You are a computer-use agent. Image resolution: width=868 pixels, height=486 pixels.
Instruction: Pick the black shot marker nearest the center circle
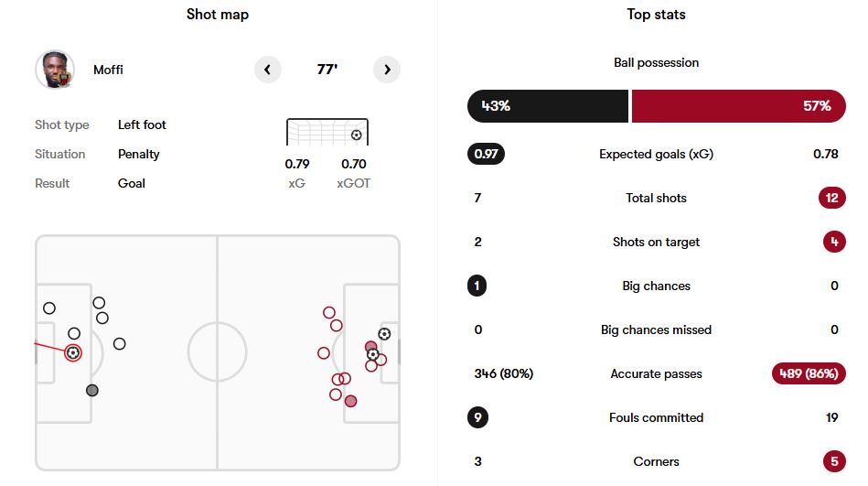click(x=119, y=344)
